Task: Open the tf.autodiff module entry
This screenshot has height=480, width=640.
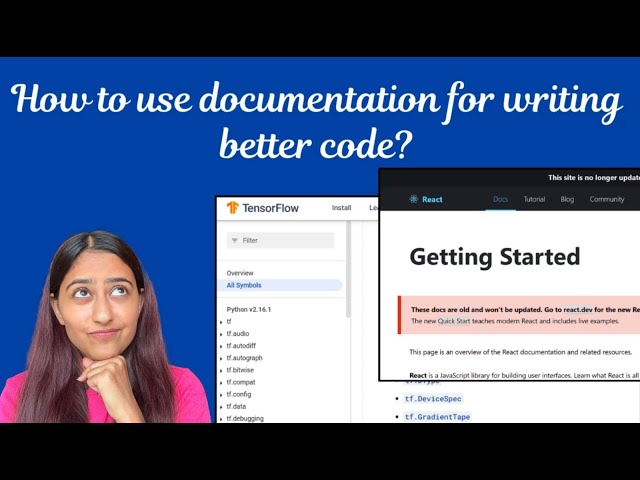Action: point(241,346)
